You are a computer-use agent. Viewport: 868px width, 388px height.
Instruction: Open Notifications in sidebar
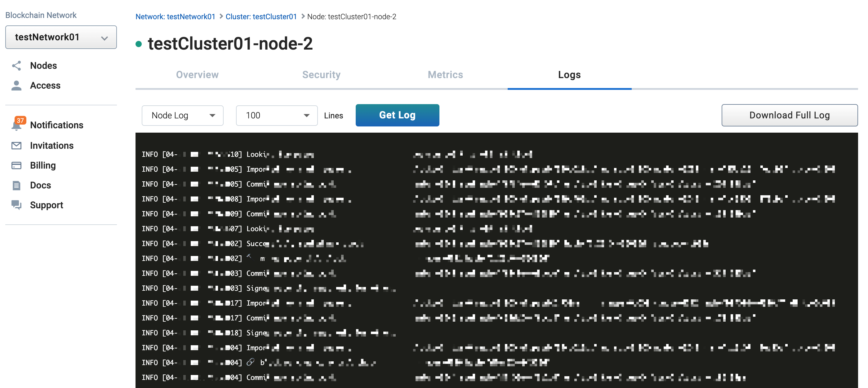(57, 125)
